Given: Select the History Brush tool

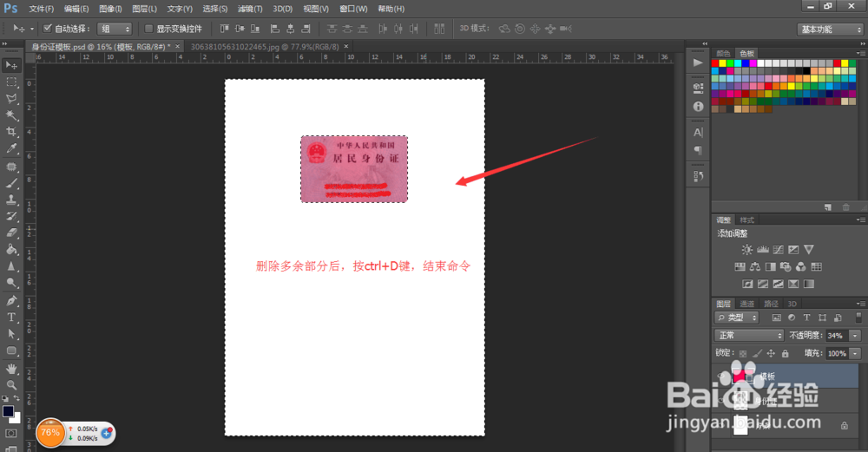Looking at the screenshot, I should (11, 216).
